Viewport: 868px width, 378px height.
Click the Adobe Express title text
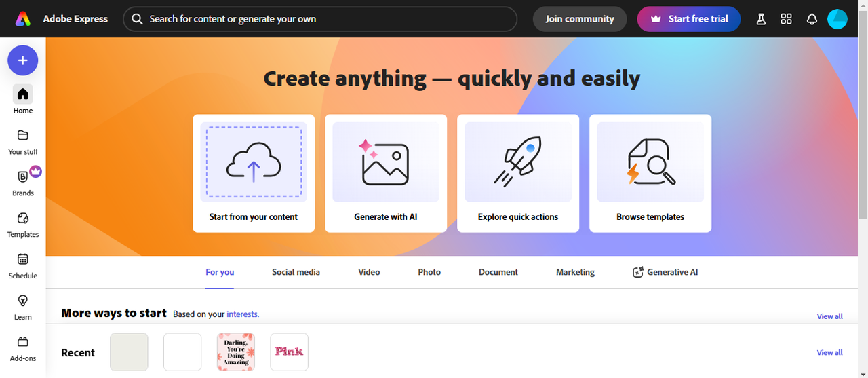75,19
